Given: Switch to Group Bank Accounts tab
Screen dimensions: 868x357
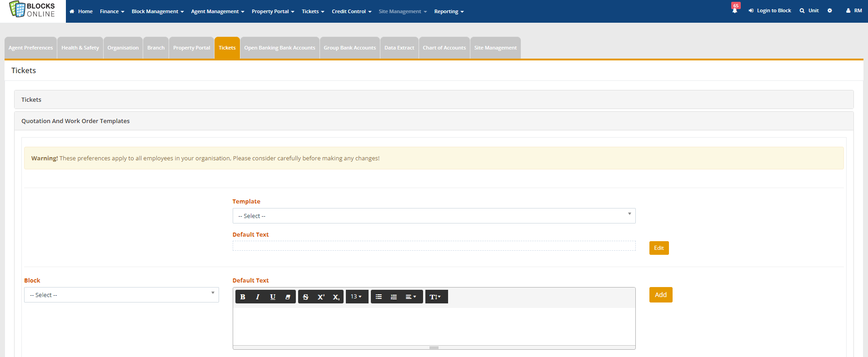Looking at the screenshot, I should pyautogui.click(x=349, y=48).
